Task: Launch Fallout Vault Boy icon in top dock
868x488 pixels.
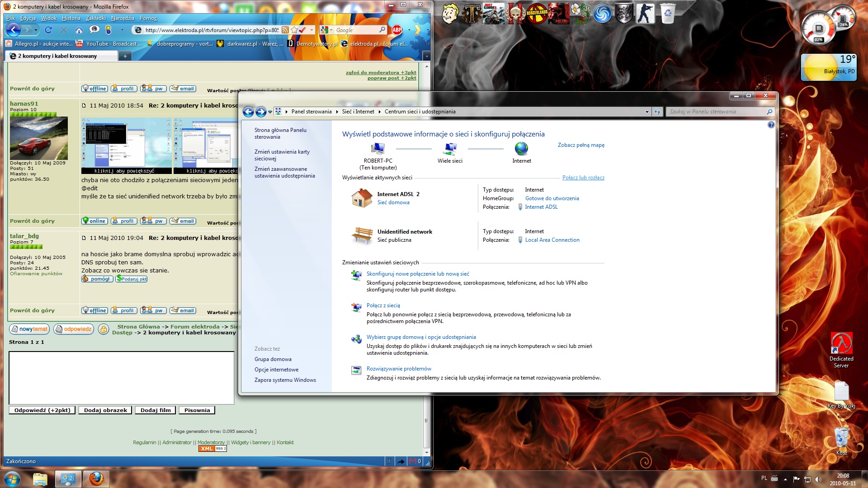Action: (450, 14)
